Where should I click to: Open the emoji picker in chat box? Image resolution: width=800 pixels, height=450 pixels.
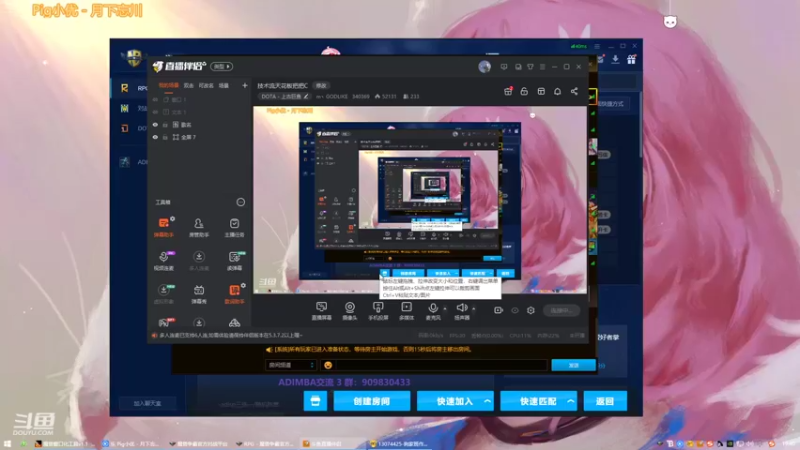click(328, 365)
